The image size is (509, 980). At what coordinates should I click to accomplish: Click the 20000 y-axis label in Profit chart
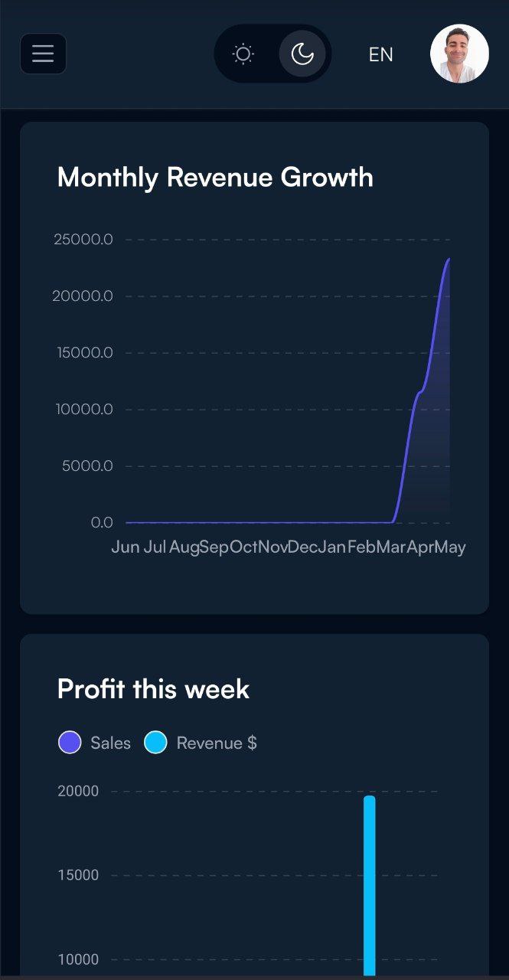[78, 791]
